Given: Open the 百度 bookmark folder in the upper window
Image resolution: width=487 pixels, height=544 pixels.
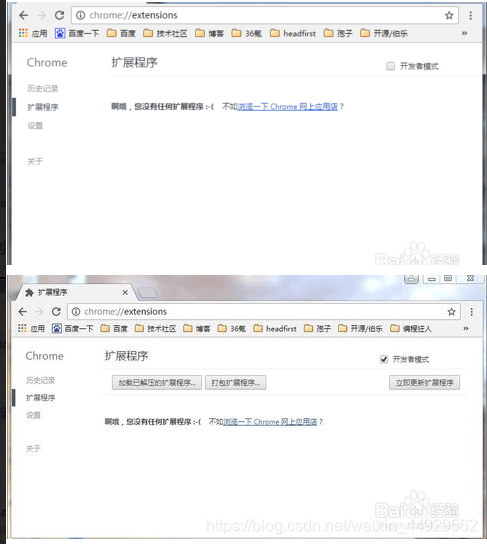Looking at the screenshot, I should coord(121,33).
